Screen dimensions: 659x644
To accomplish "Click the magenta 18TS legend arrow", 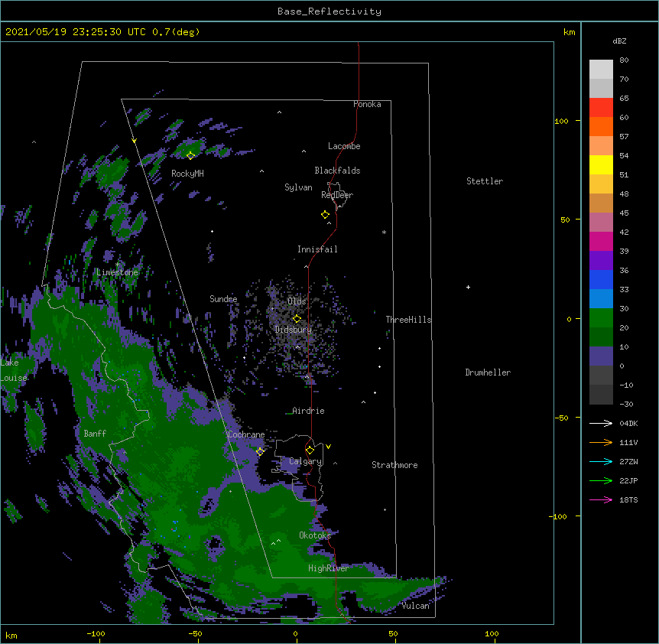I will [601, 499].
